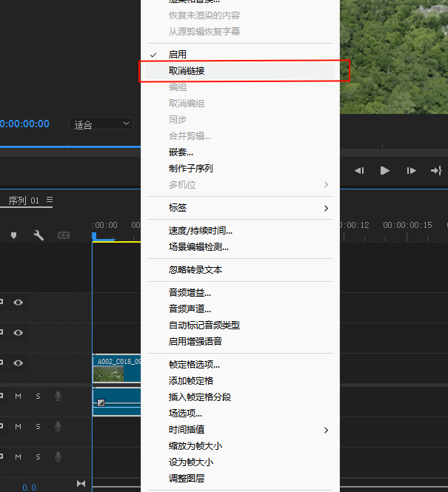The height and width of the screenshot is (492, 448).
Task: Toggle voice-over mic on first audio track
Action: (58, 396)
